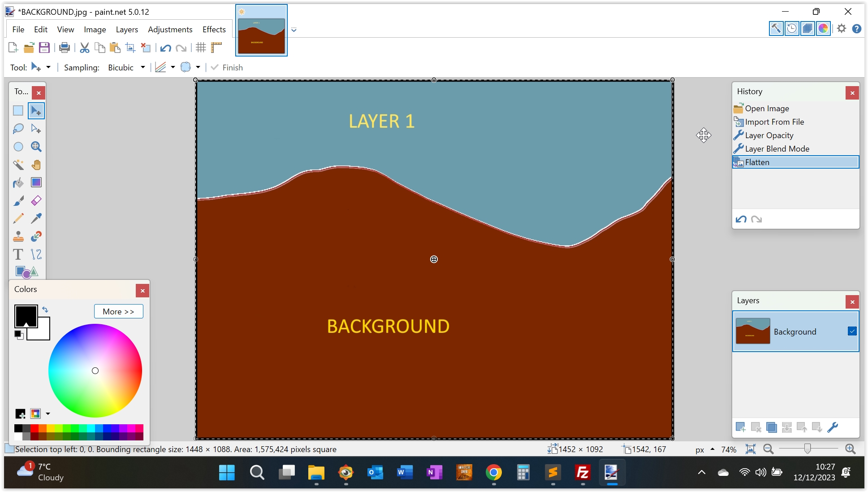The height and width of the screenshot is (492, 868).
Task: Open the Tool selection dropdown
Action: point(48,67)
